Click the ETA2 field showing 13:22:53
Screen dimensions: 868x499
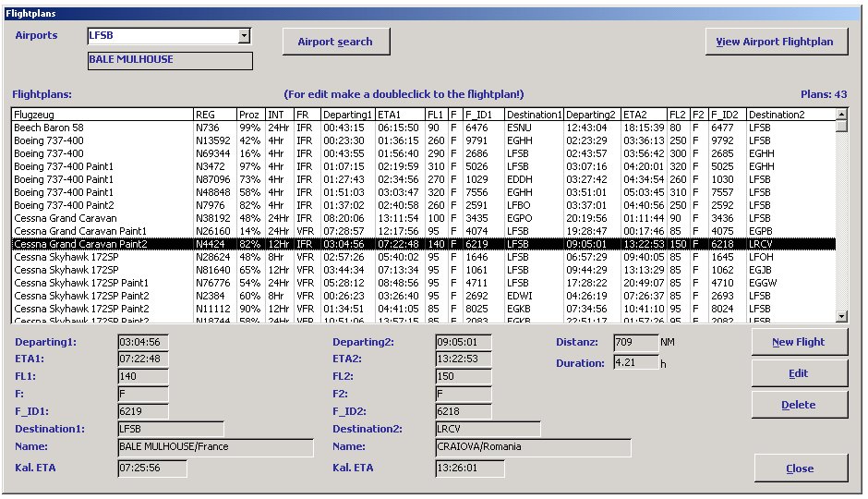[464, 359]
